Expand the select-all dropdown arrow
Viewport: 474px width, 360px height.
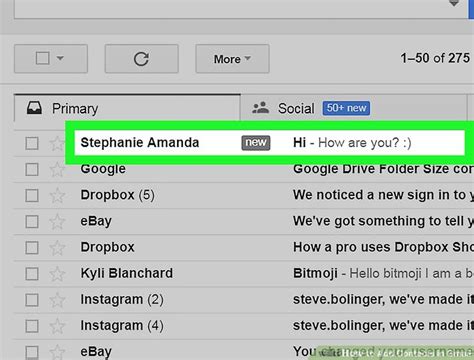60,58
